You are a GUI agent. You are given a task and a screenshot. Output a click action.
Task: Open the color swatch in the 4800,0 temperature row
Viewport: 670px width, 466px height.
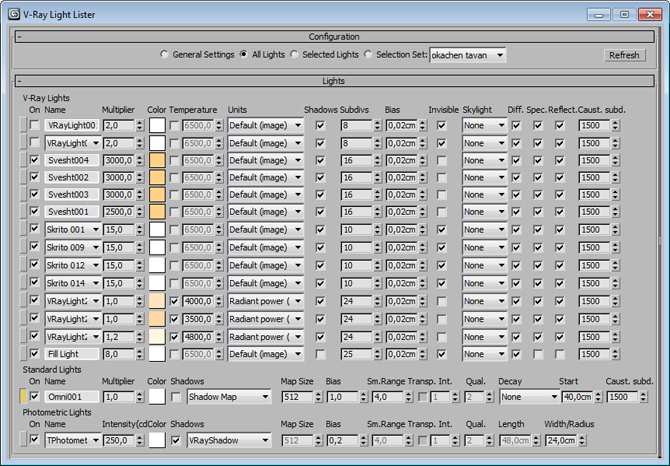coord(157,337)
